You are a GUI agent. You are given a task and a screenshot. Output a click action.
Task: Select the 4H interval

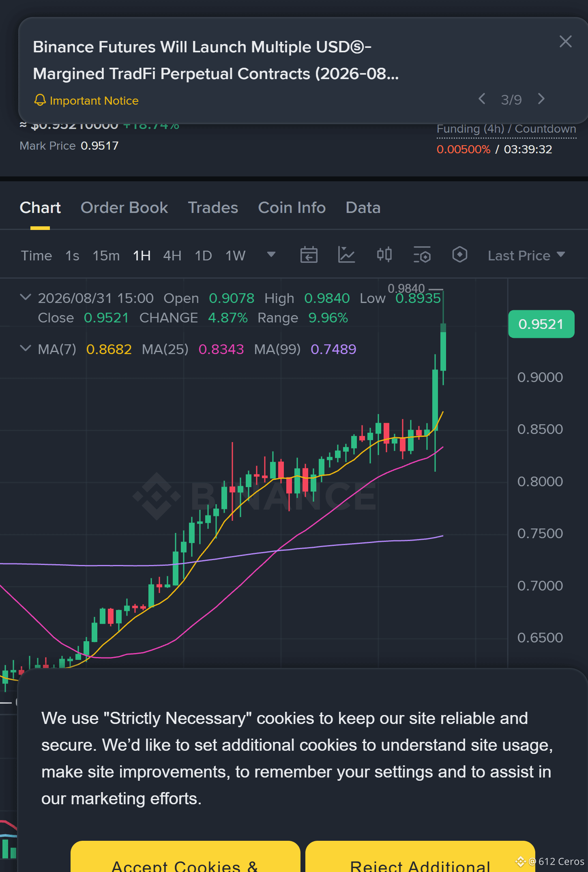(172, 256)
